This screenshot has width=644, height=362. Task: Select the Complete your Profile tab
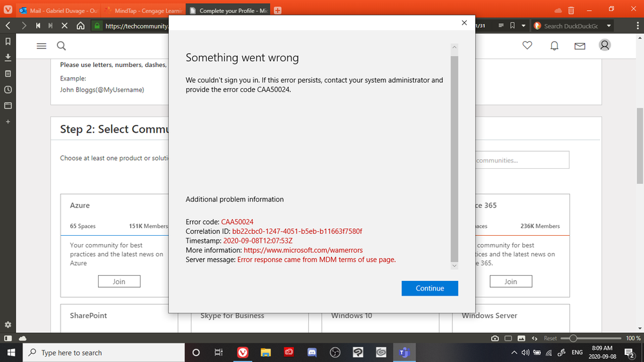point(228,10)
